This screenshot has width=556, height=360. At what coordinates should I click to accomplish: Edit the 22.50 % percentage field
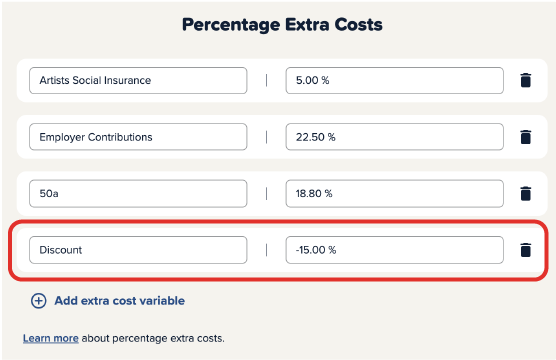tap(395, 137)
